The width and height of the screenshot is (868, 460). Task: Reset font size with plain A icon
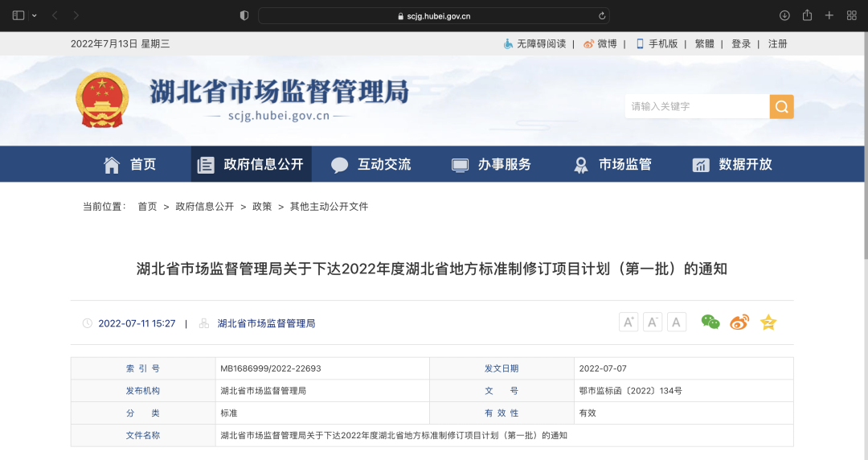[677, 322]
